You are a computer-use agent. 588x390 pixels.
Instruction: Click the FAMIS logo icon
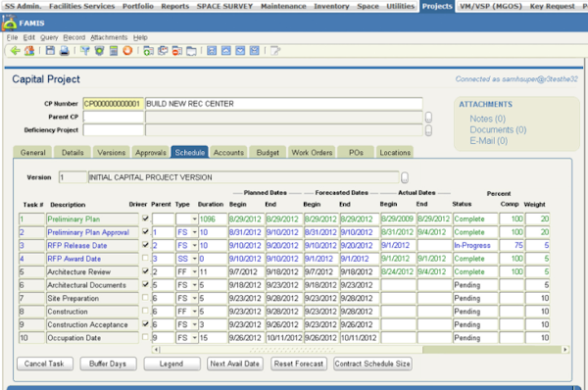(x=9, y=24)
